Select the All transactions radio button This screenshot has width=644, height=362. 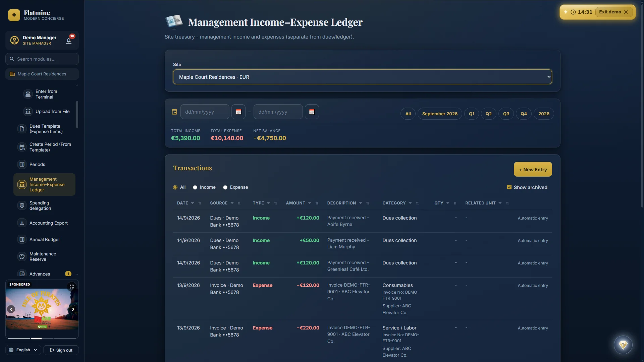(175, 187)
